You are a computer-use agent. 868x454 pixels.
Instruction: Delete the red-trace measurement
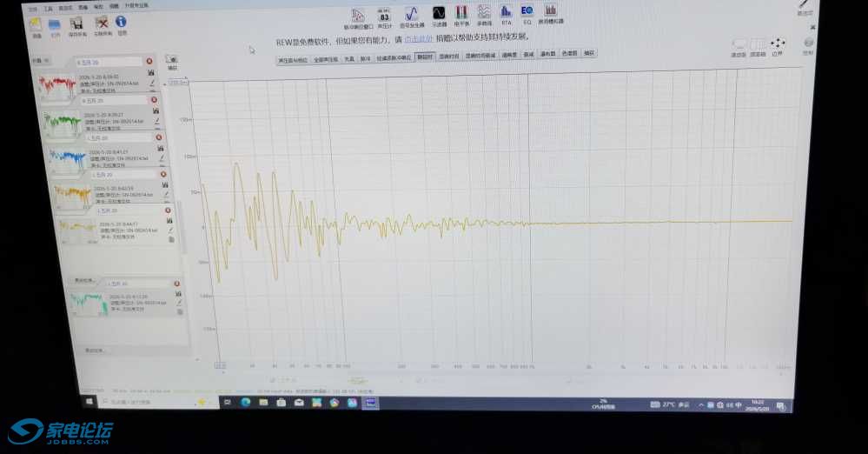point(149,61)
